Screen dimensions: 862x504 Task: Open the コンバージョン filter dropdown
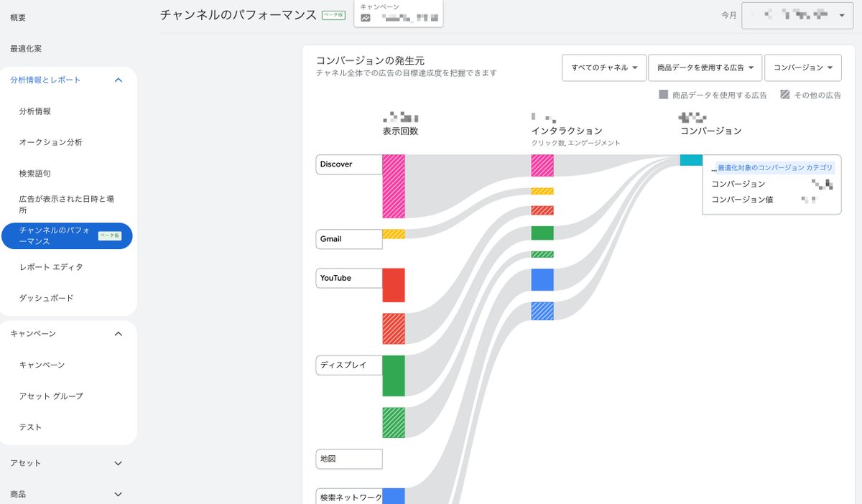point(803,67)
